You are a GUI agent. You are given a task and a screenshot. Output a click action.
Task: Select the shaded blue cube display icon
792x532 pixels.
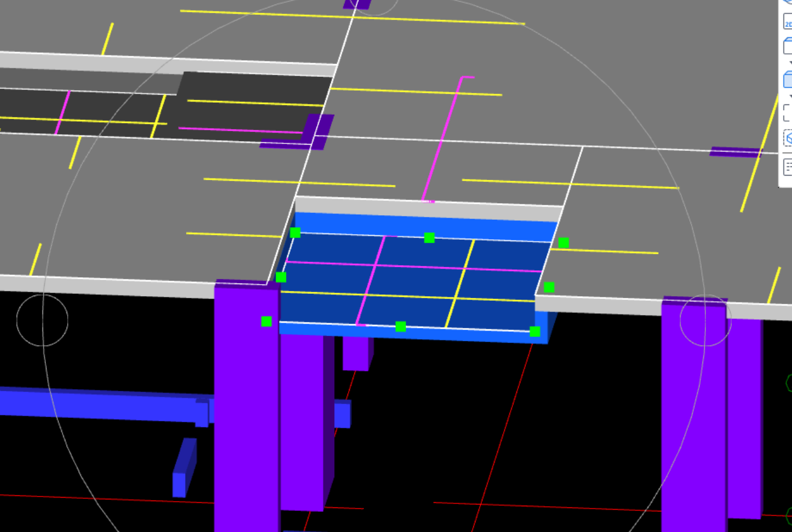tap(788, 79)
